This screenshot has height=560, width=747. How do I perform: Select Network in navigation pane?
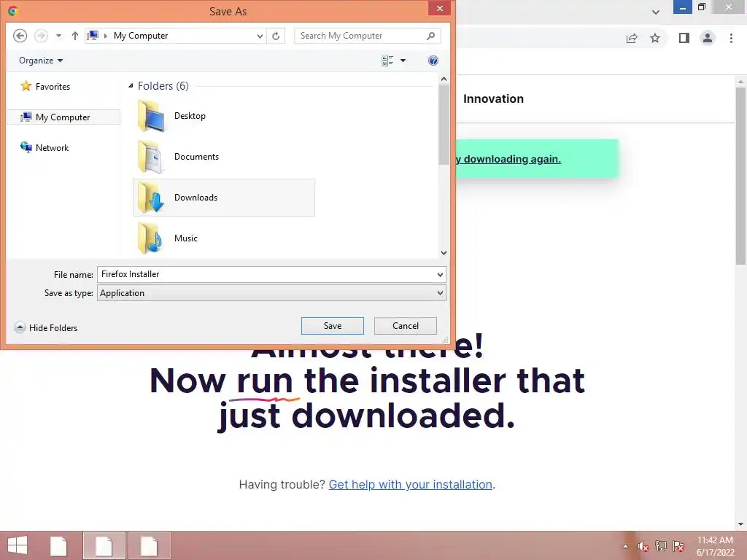44,147
